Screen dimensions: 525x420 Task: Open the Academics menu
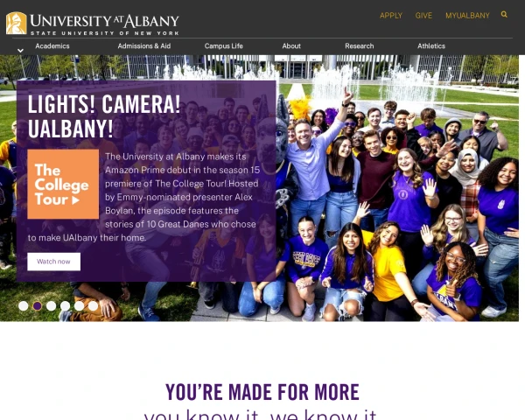(52, 46)
